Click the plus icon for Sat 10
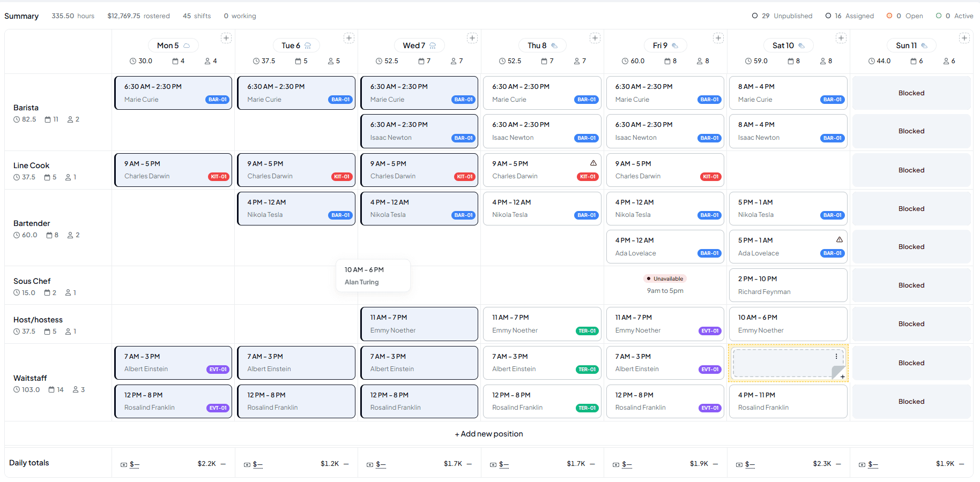980x482 pixels. 841,38
